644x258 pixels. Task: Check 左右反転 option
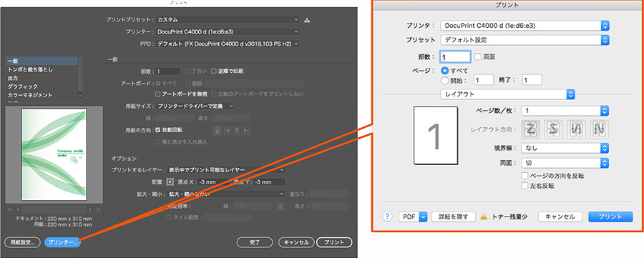(x=525, y=186)
